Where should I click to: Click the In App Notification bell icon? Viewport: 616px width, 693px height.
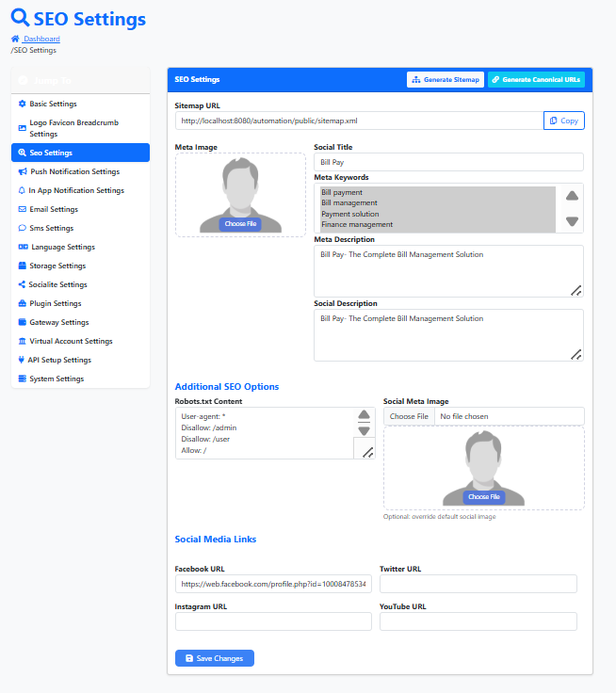coord(22,190)
